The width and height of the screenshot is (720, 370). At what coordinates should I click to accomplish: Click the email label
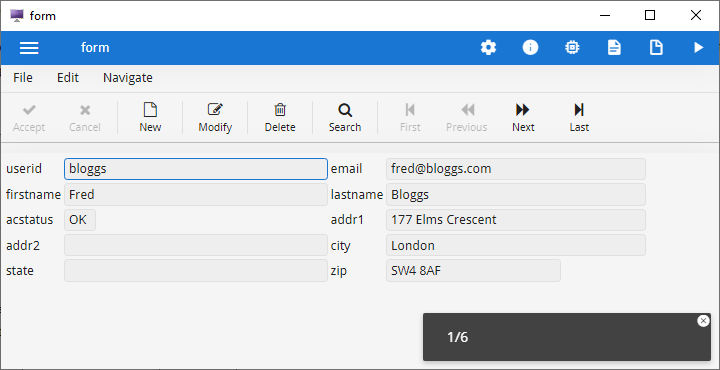coord(347,169)
